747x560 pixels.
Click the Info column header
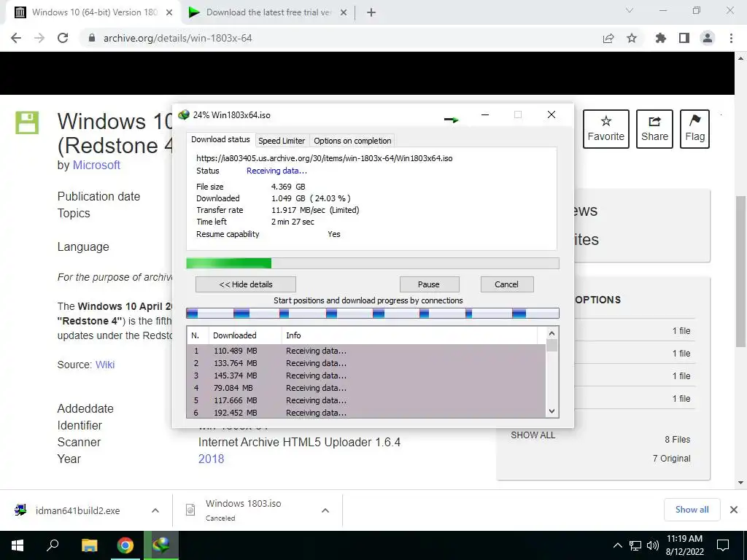[409, 335]
